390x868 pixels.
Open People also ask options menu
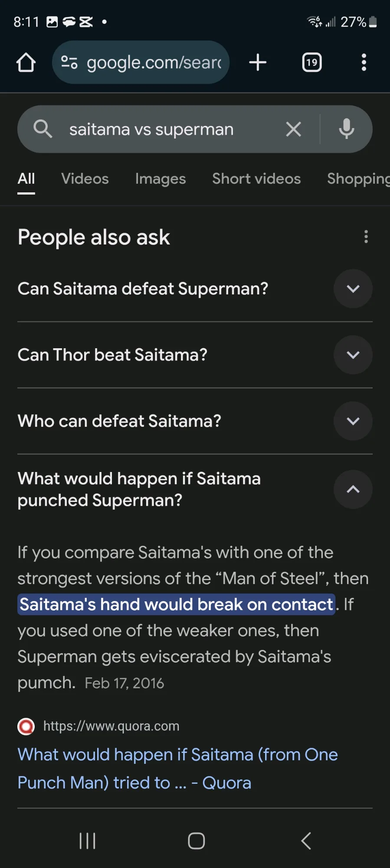(366, 237)
